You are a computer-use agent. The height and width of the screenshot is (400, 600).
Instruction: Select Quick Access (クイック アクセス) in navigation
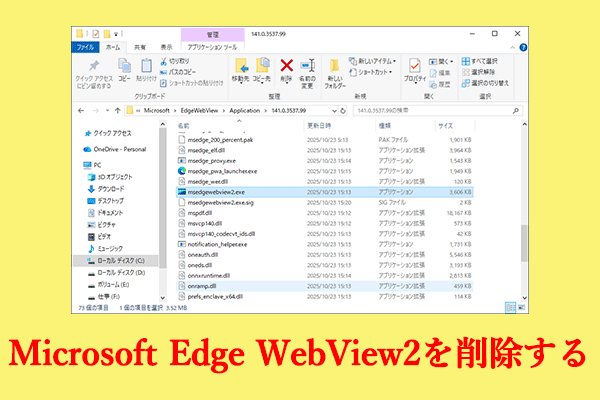coord(108,133)
